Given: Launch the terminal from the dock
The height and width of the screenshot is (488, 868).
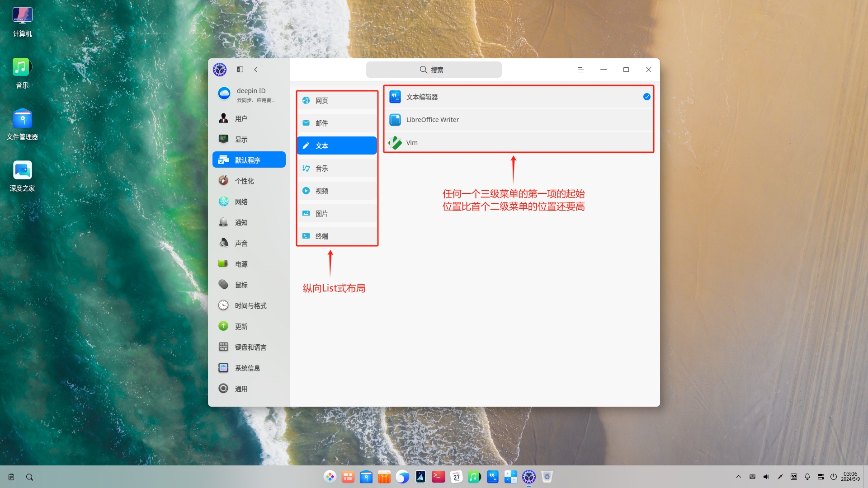Looking at the screenshot, I should pos(438,477).
